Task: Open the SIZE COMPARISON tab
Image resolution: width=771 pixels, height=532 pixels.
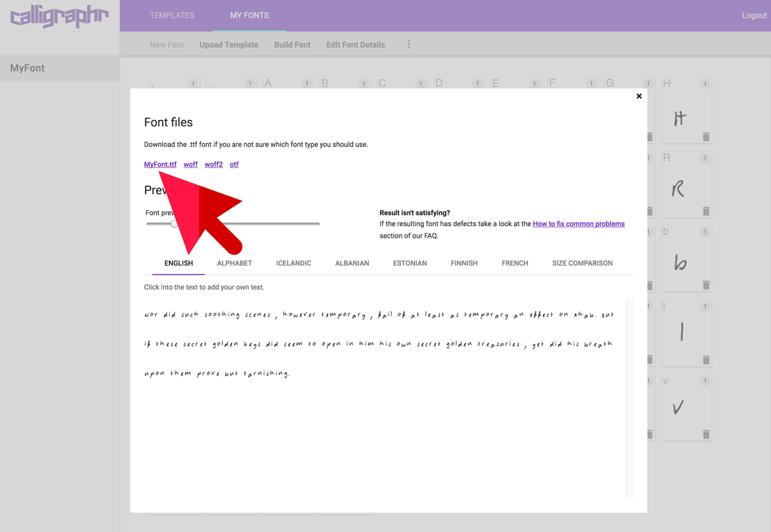Action: (x=582, y=263)
